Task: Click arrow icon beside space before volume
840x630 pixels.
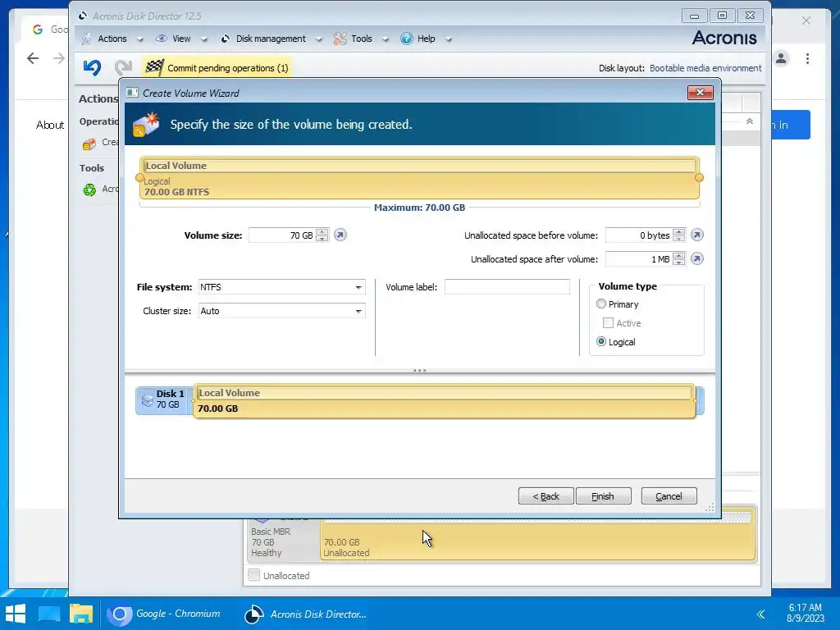Action: (696, 235)
